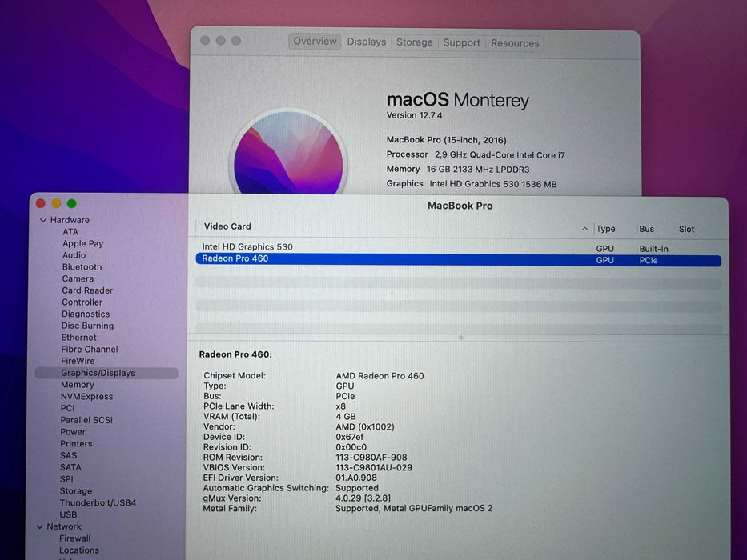The height and width of the screenshot is (560, 747).
Task: Select Printers in the sidebar
Action: coord(76,444)
